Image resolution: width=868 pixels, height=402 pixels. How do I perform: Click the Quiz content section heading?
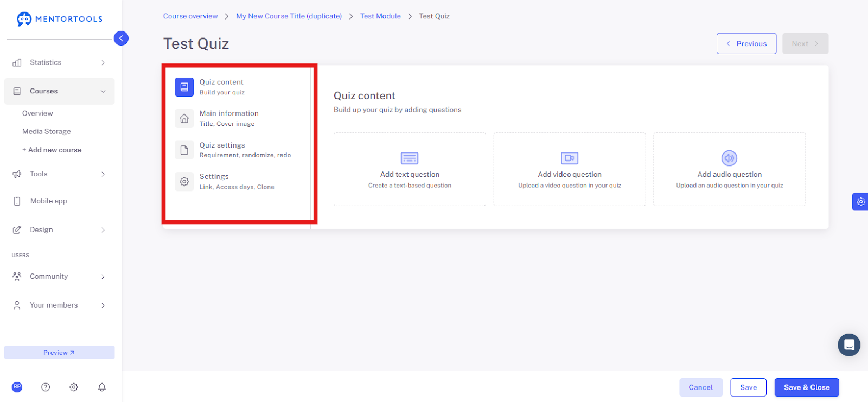point(365,96)
